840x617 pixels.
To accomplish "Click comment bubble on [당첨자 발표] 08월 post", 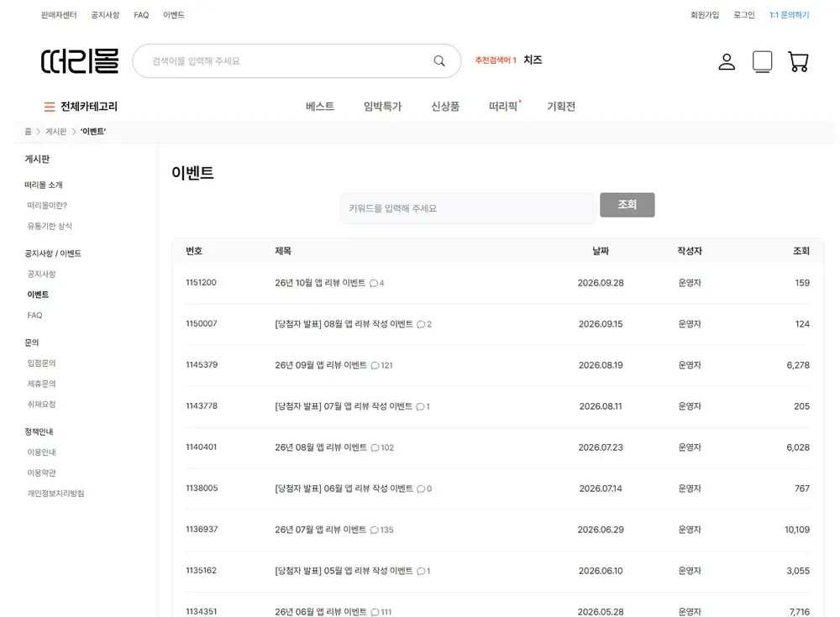I will point(421,325).
